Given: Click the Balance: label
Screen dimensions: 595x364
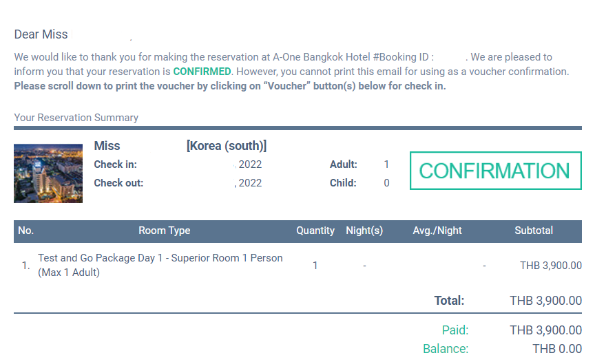Looking at the screenshot, I should [446, 349].
